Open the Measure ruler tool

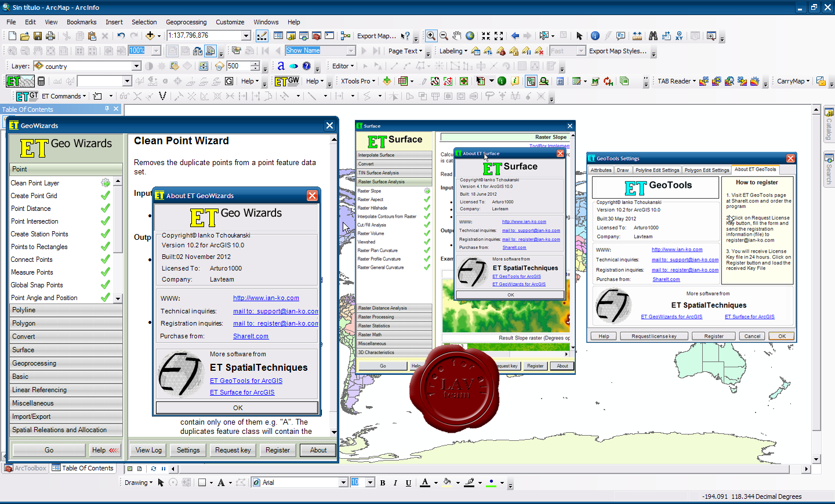637,36
